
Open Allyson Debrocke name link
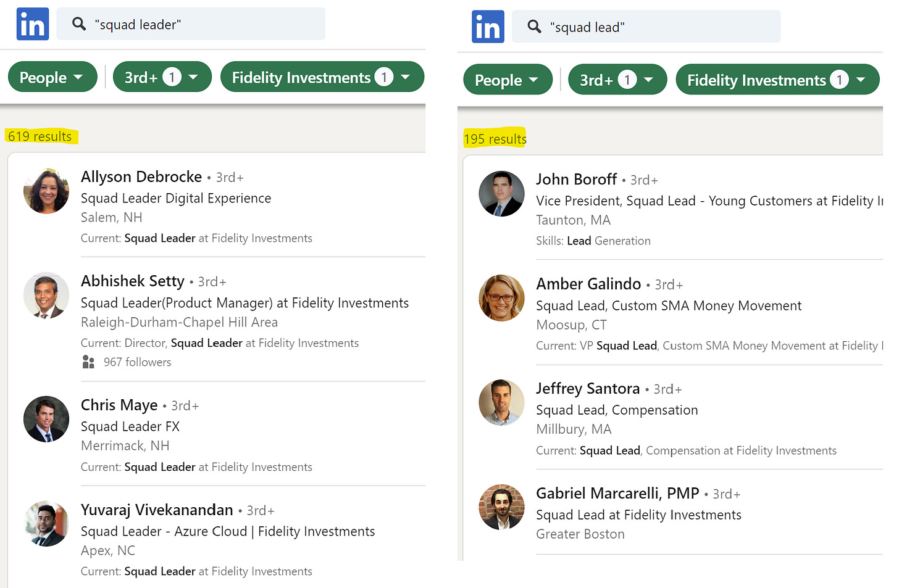pyautogui.click(x=141, y=176)
